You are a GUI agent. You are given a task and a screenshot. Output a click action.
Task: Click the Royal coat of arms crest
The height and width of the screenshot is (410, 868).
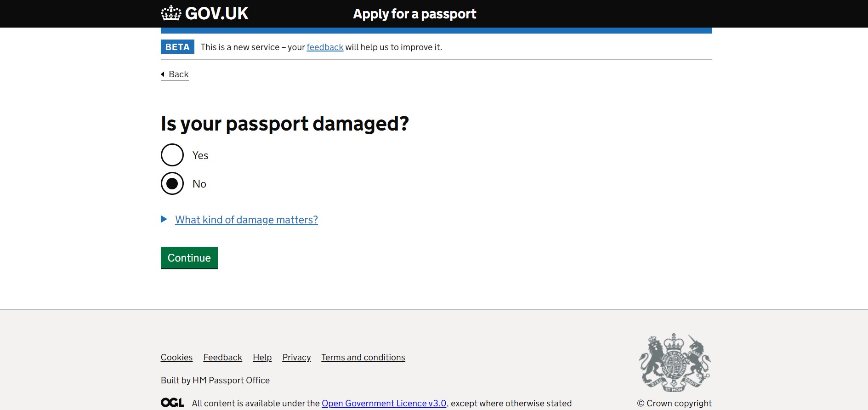point(674,363)
